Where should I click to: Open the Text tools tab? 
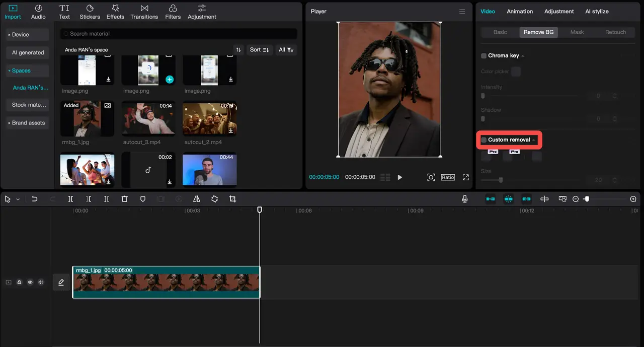64,12
